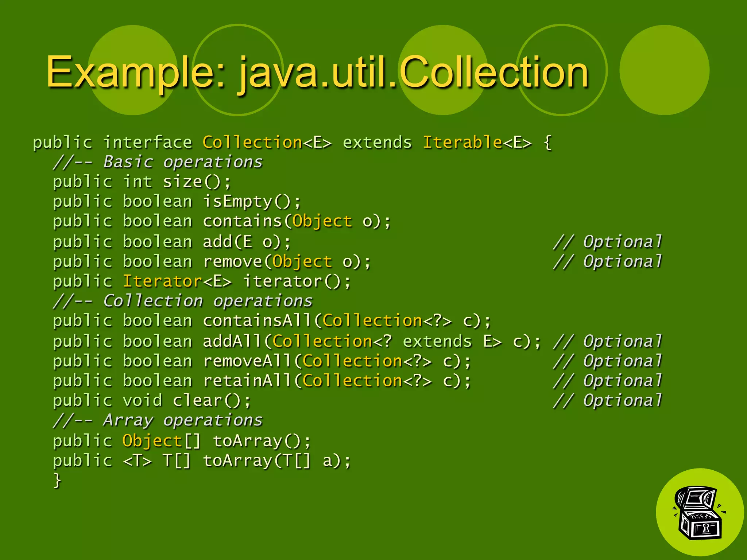Screen dimensions: 747x560
Task: Click the comment '//-- Collection operations'
Action: 183,301
